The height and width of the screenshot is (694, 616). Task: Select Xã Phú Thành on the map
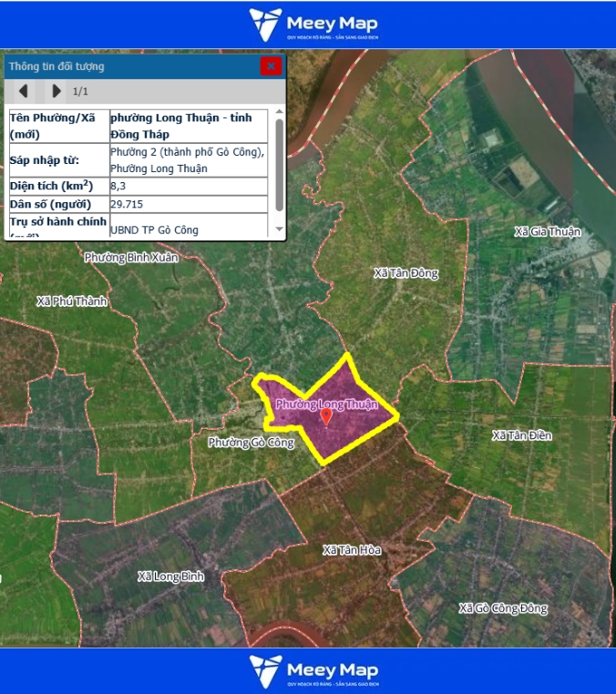(72, 301)
